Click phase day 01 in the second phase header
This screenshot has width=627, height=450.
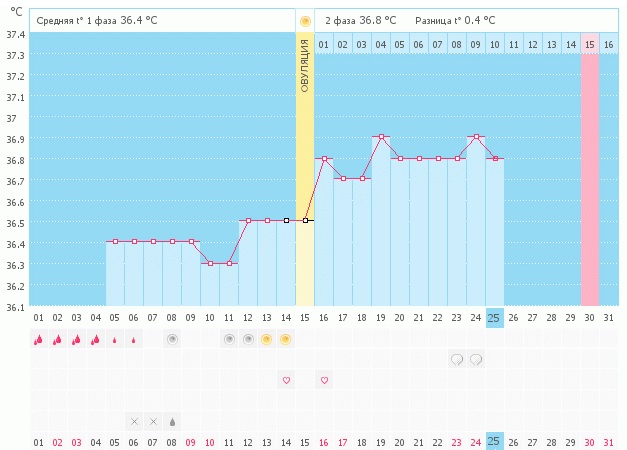tap(324, 45)
